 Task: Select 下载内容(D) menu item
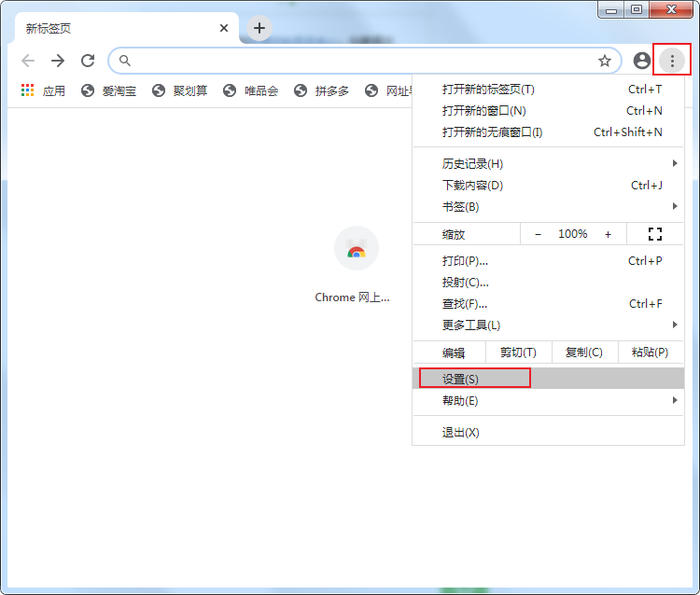(x=548, y=185)
